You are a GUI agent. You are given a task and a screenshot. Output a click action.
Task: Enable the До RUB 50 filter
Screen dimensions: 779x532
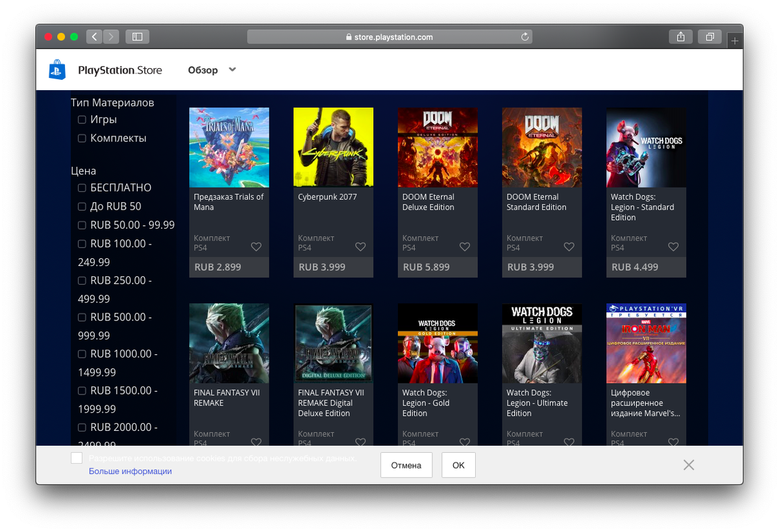pos(82,206)
